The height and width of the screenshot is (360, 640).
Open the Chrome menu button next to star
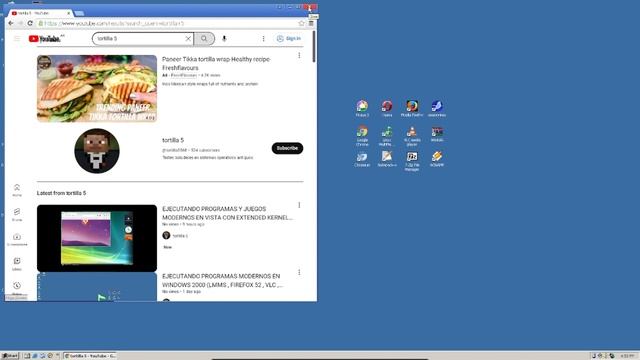311,23
